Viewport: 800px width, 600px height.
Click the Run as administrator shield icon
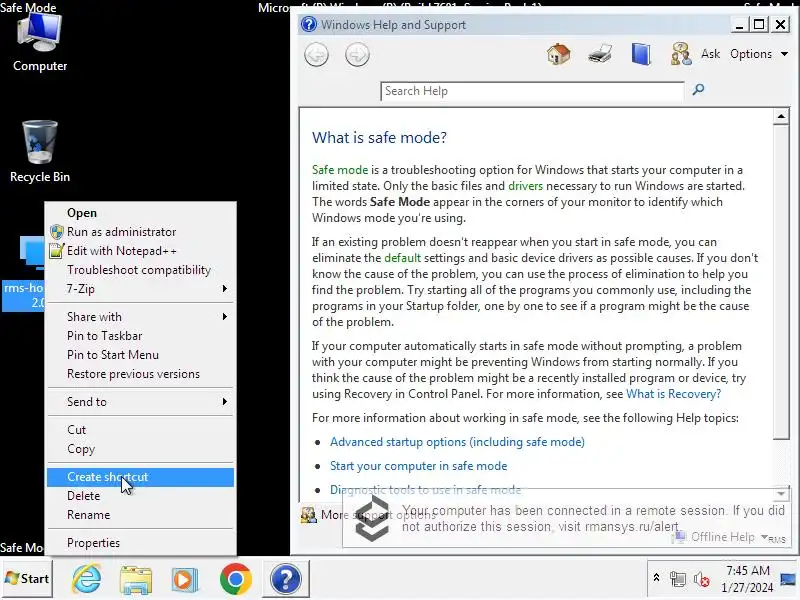coord(57,232)
